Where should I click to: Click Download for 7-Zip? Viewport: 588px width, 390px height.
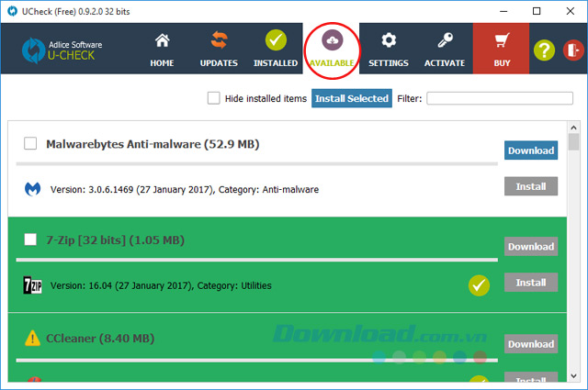[x=530, y=246]
